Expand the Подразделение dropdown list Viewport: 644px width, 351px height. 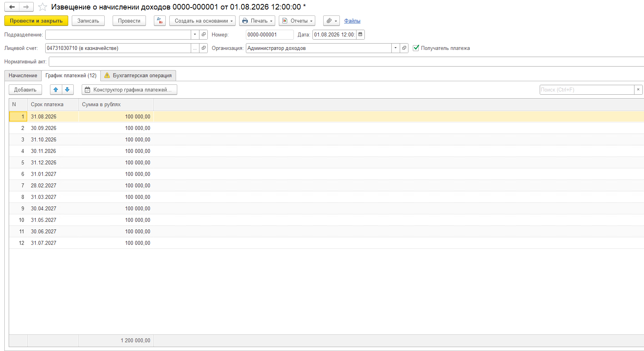(x=195, y=34)
